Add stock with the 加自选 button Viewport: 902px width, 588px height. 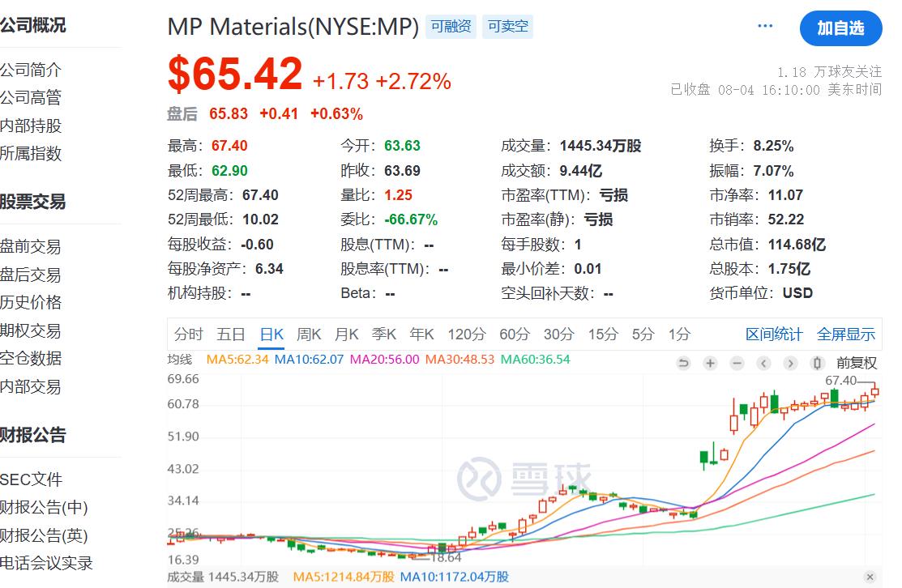[840, 28]
